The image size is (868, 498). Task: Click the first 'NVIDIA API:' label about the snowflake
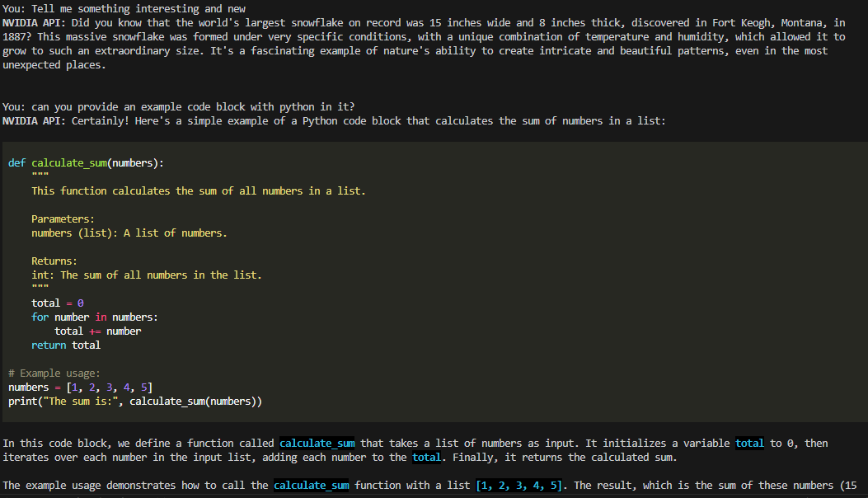pos(34,23)
